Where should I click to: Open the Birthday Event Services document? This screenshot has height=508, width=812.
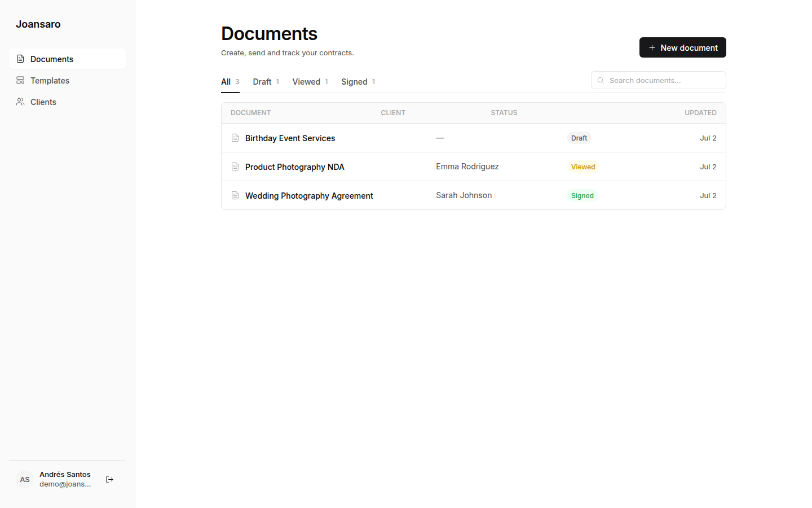[x=290, y=138]
